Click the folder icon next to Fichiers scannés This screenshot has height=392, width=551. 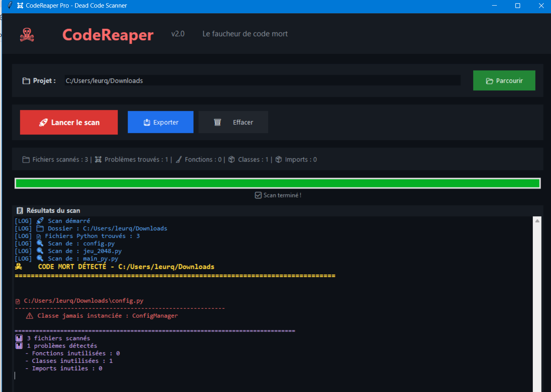26,160
